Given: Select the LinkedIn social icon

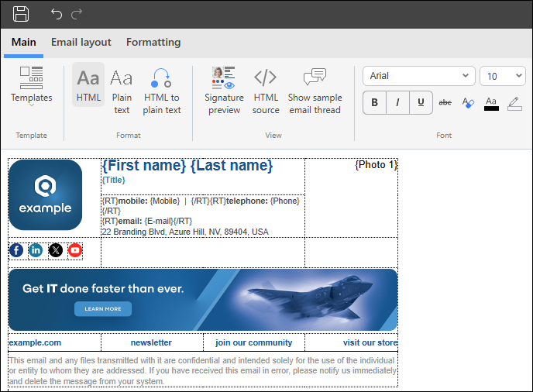Looking at the screenshot, I should pos(36,250).
